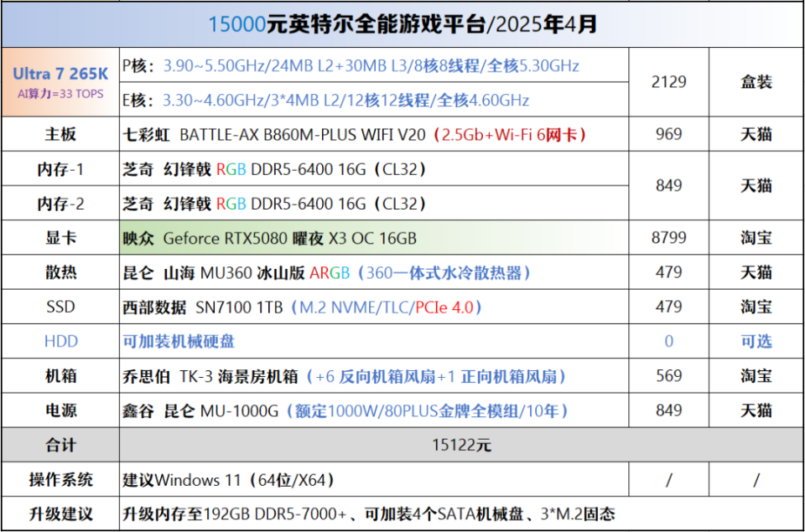Click the 七彩虹 BATTLE-AX B860M-PLUS motherboard name
The image size is (805, 532).
(354, 135)
